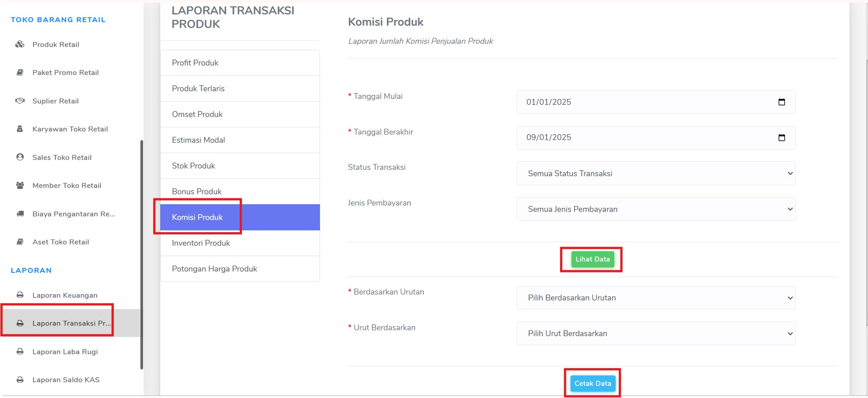
Task: Click the Suplier Retail handshake icon
Action: (20, 101)
